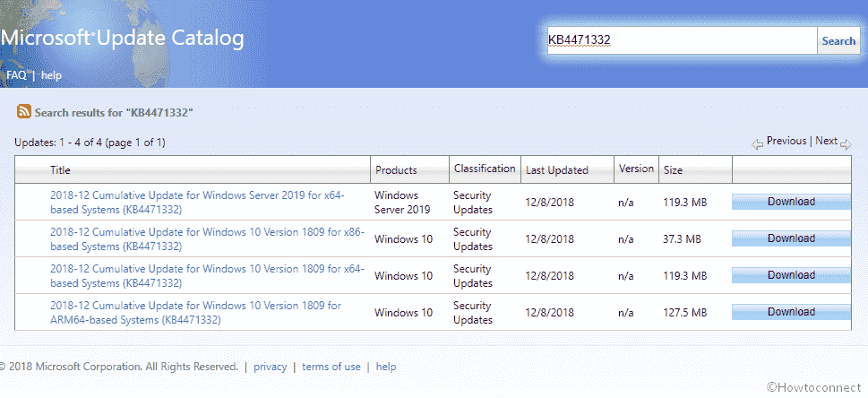Screen dimensions: 868x398
Task: Click the Microsoft Update Catalog title
Action: [x=122, y=38]
